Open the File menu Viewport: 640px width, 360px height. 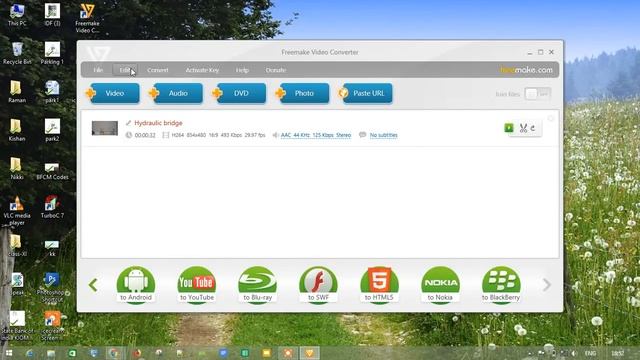(x=98, y=70)
